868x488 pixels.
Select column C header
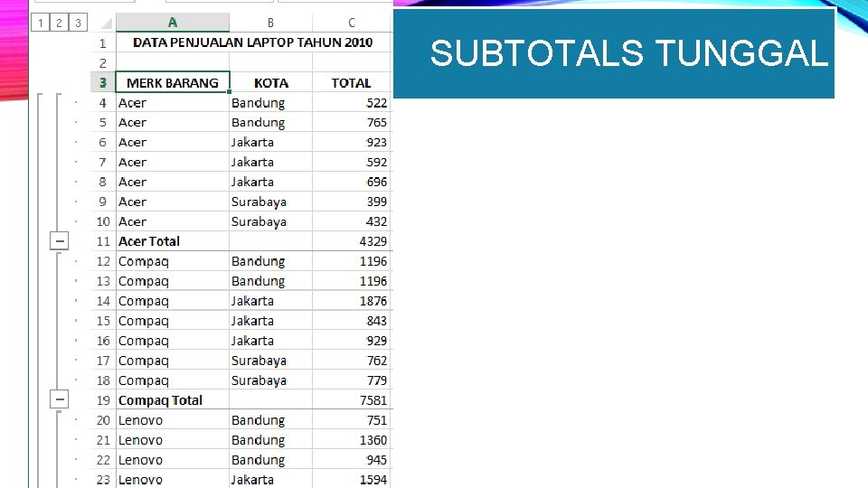click(352, 23)
